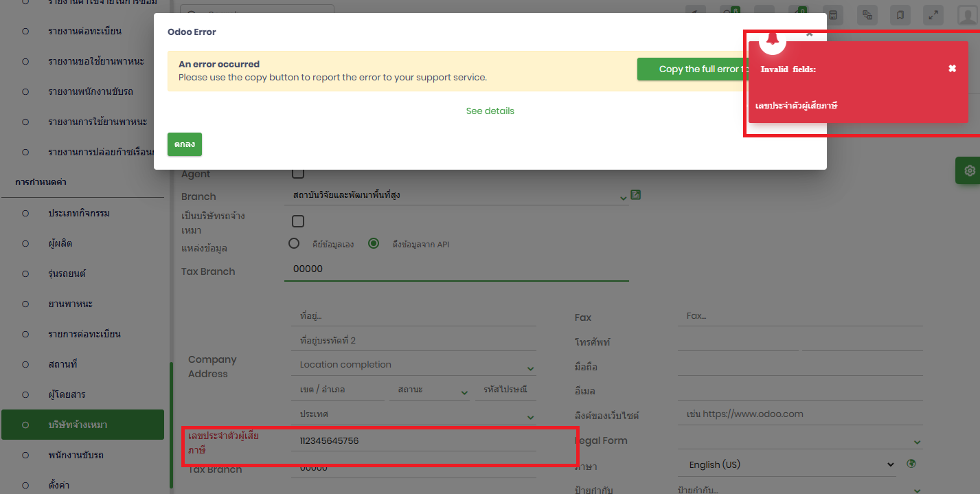Dismiss the red Invalid fields notification

952,69
